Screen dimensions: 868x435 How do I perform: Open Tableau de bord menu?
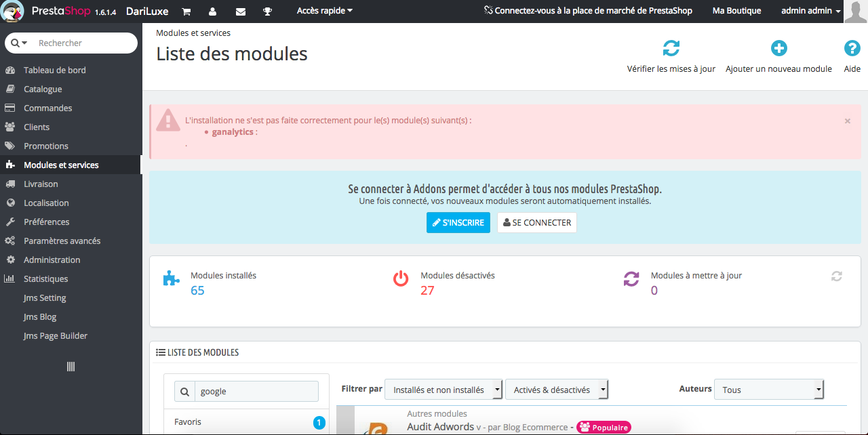click(x=55, y=70)
